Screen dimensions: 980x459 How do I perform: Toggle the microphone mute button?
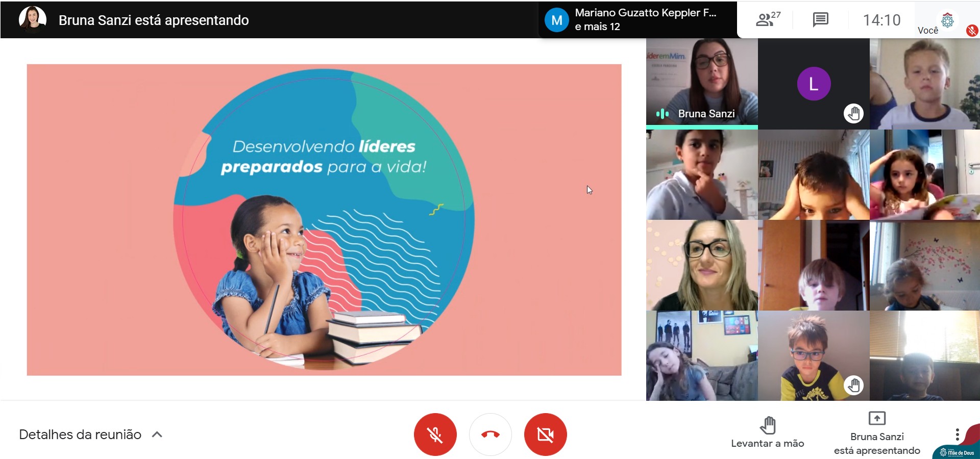(435, 435)
